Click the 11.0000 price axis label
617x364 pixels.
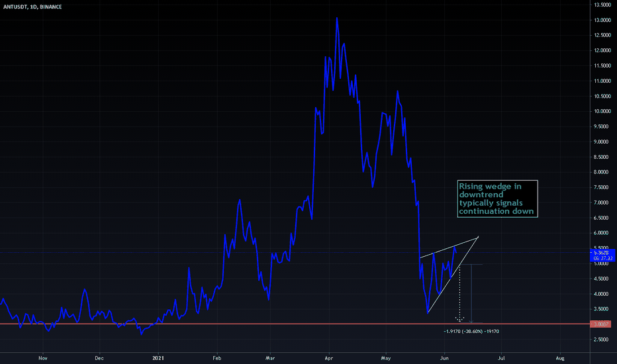602,81
